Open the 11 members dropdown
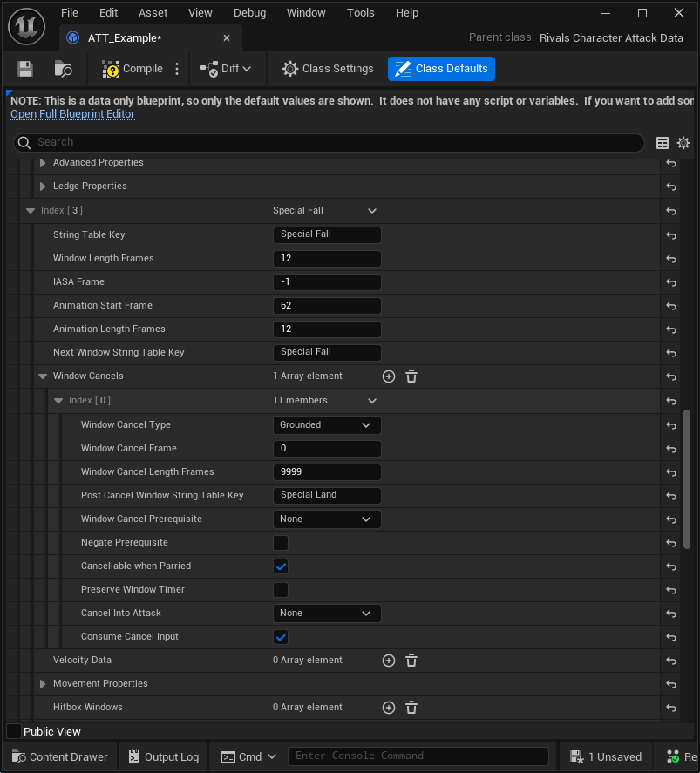 [x=324, y=400]
